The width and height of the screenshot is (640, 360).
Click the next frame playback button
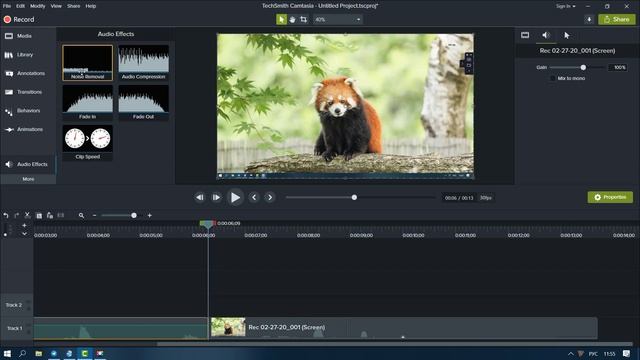click(216, 198)
